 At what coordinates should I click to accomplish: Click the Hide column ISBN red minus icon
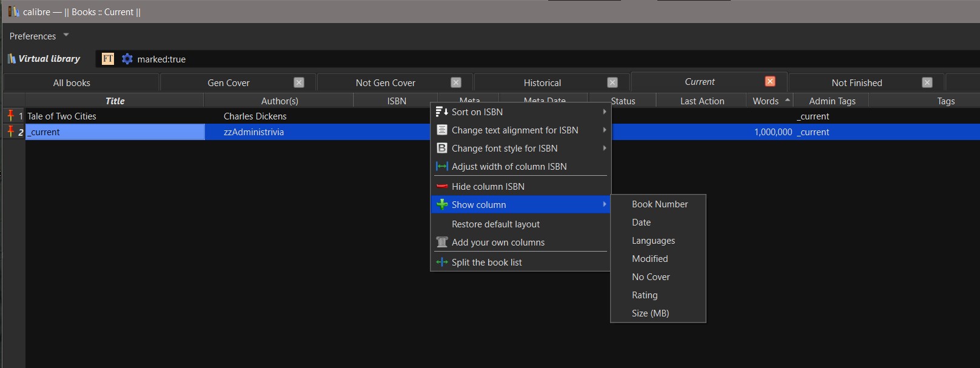[442, 186]
